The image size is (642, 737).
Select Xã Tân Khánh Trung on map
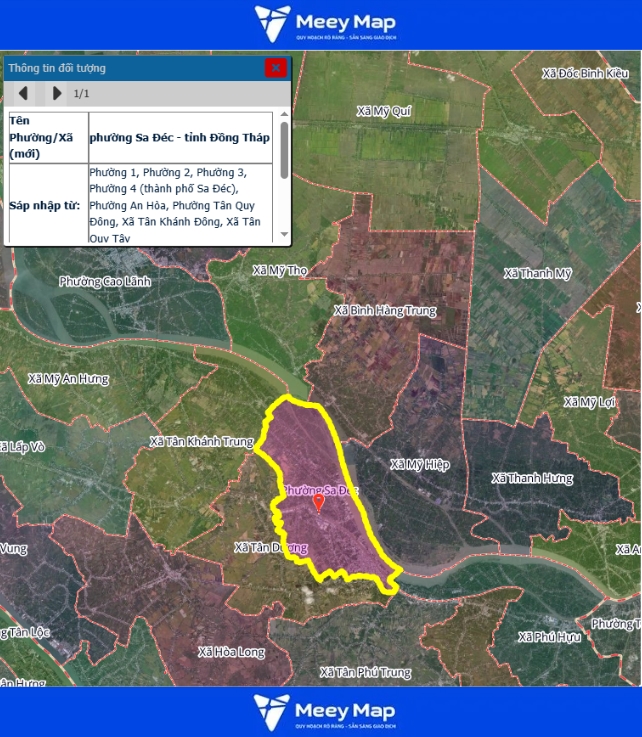(x=202, y=441)
